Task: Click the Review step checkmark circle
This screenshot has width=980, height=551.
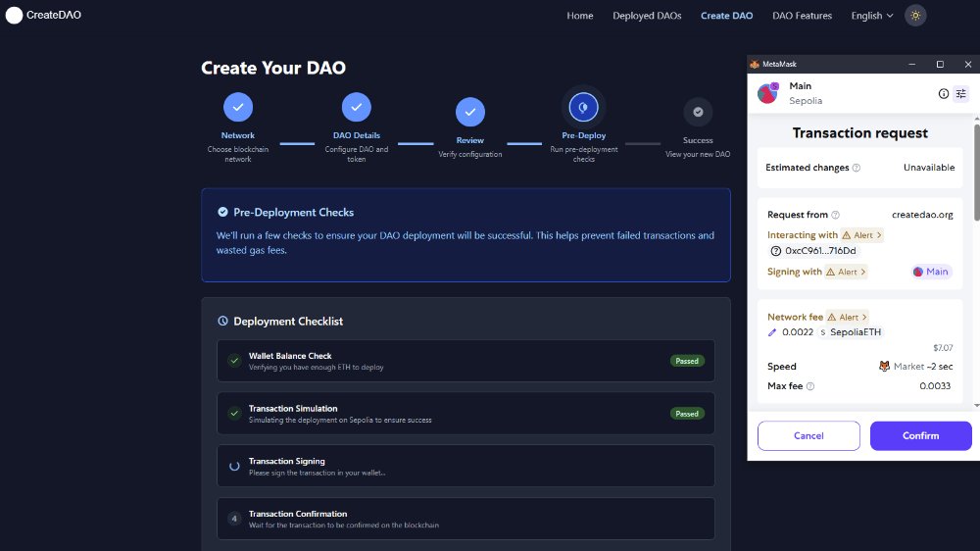Action: click(470, 112)
